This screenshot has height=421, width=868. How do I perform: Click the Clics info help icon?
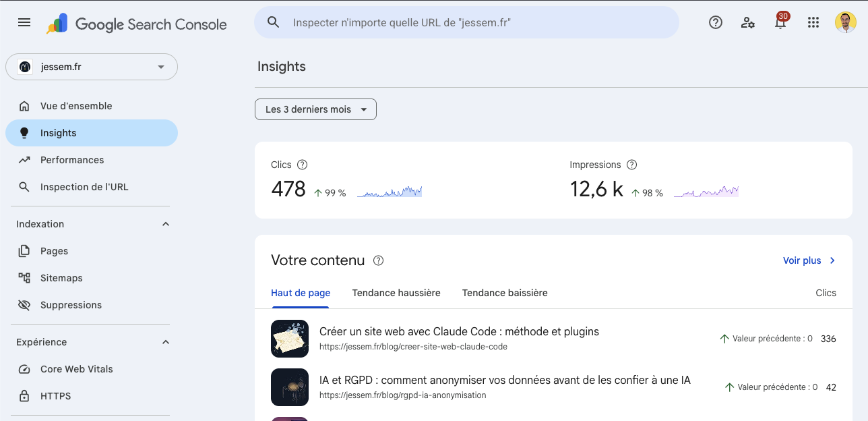(302, 165)
